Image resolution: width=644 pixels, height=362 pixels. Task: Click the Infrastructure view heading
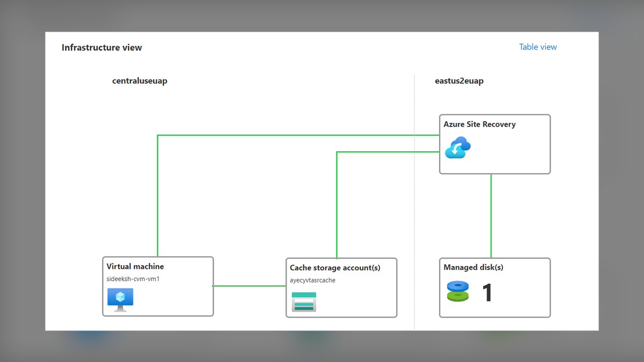coord(102,47)
